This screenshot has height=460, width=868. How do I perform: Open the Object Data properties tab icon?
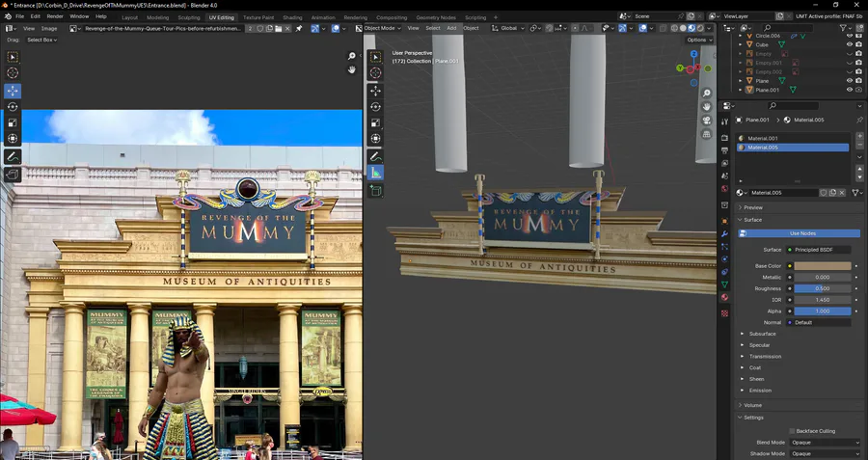pyautogui.click(x=724, y=284)
